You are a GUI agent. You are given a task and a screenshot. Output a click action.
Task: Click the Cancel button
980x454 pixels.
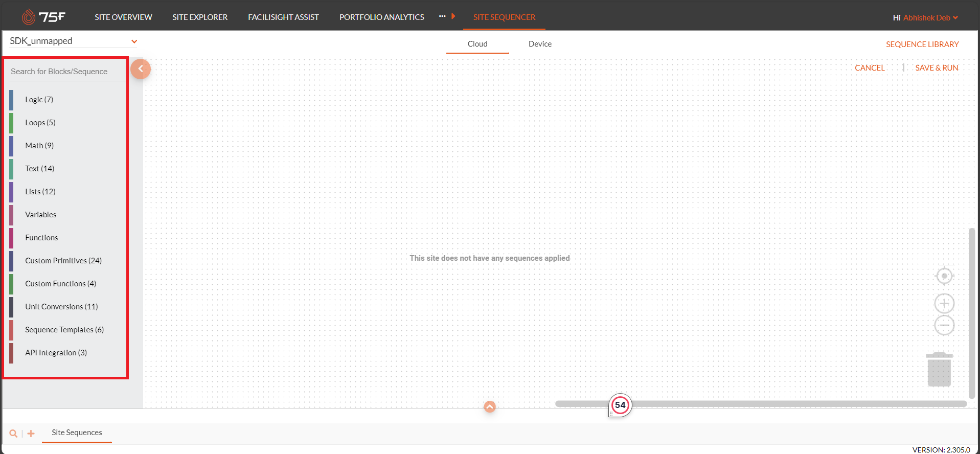(x=869, y=68)
